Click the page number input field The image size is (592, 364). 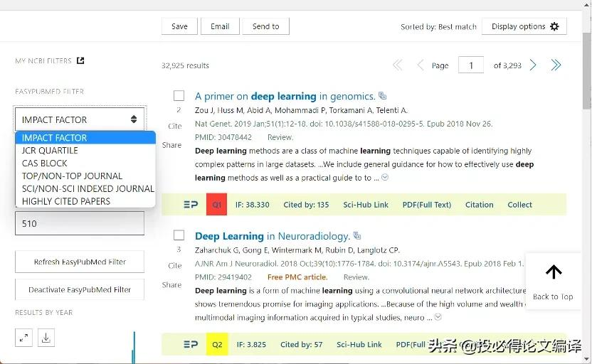(x=471, y=65)
